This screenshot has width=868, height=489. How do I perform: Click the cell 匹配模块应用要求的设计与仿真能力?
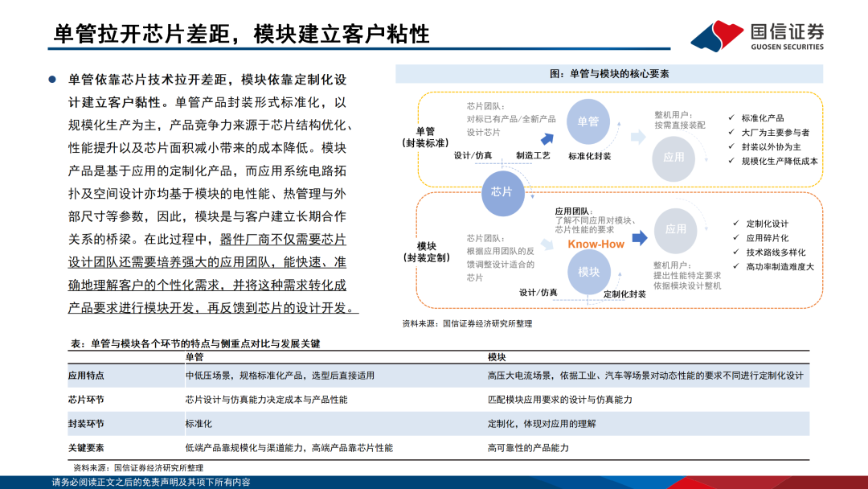pyautogui.click(x=559, y=399)
